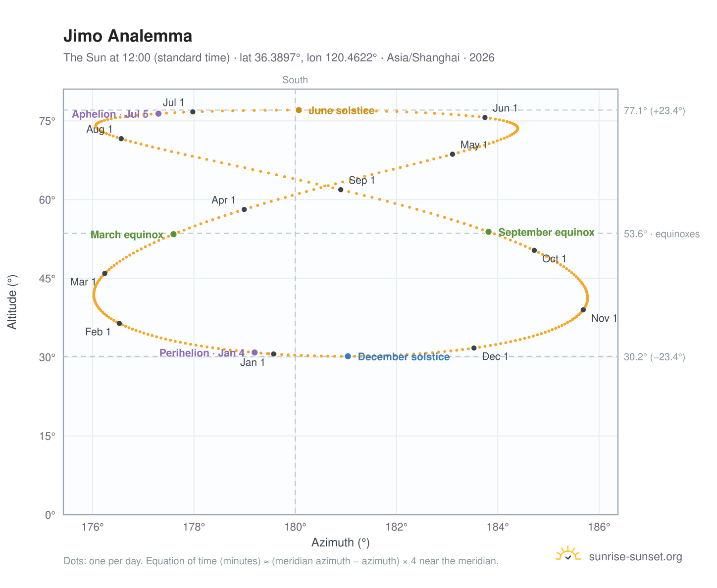Image resolution: width=717 pixels, height=588 pixels.
Task: Click the South meridian label
Action: pos(295,80)
